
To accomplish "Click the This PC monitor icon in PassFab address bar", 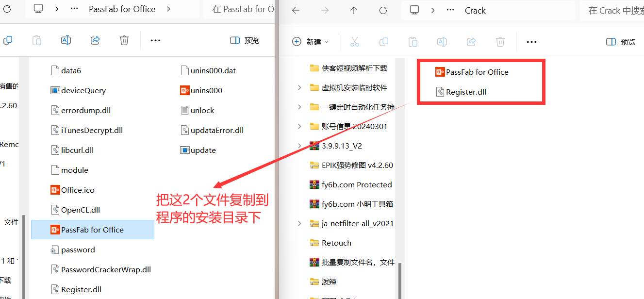I will (x=38, y=9).
